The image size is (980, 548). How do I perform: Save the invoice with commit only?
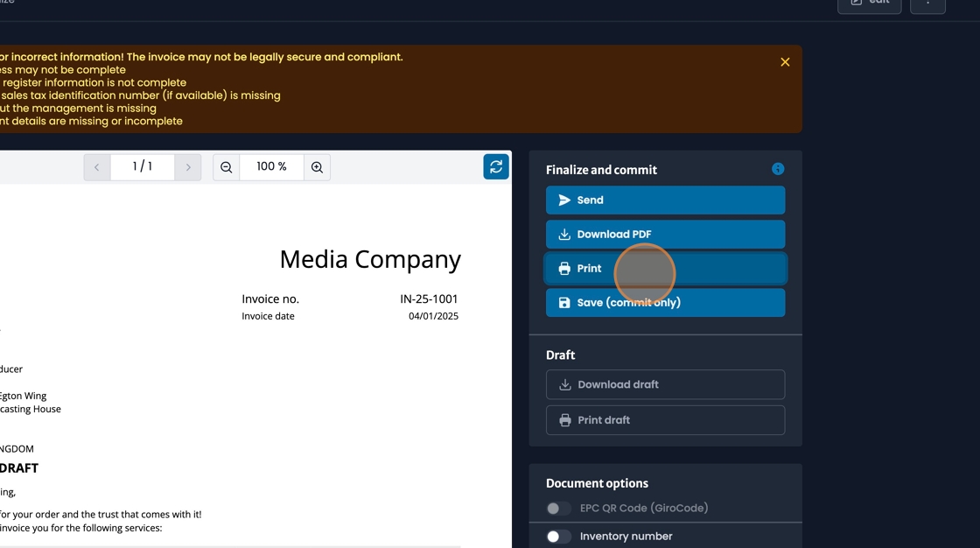[665, 302]
